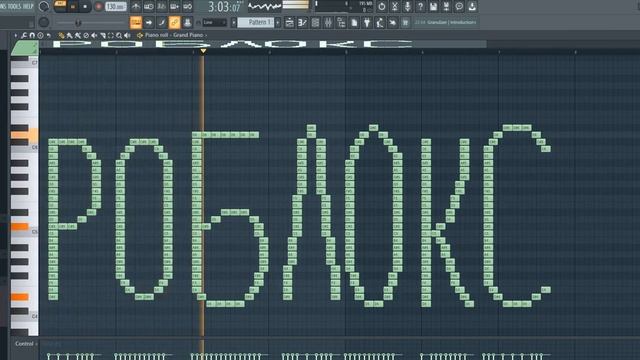Click the add pattern plus button

click(x=278, y=22)
